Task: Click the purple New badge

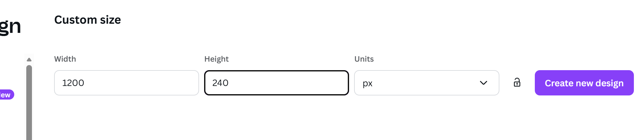Action: [x=6, y=95]
